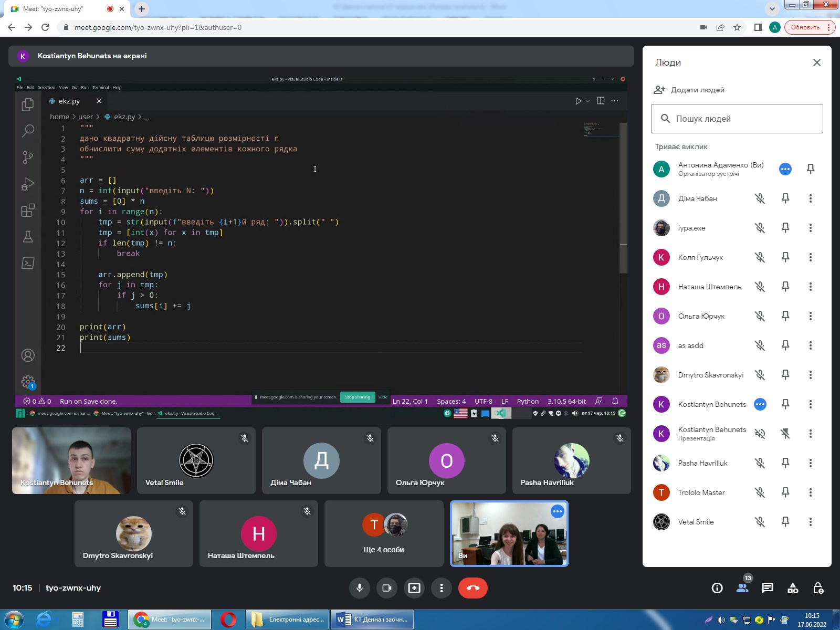Click the Обновить update button

805,27
